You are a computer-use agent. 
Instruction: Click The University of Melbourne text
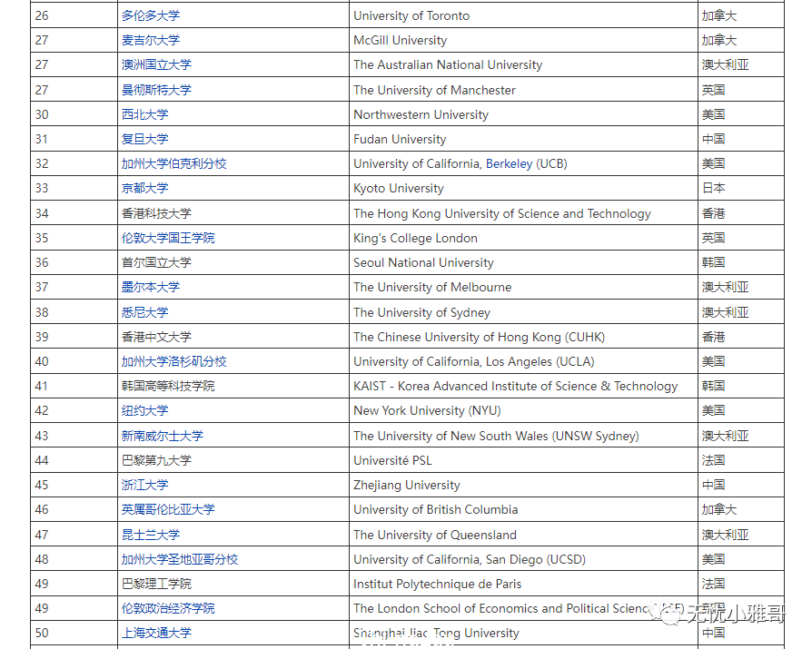click(432, 287)
